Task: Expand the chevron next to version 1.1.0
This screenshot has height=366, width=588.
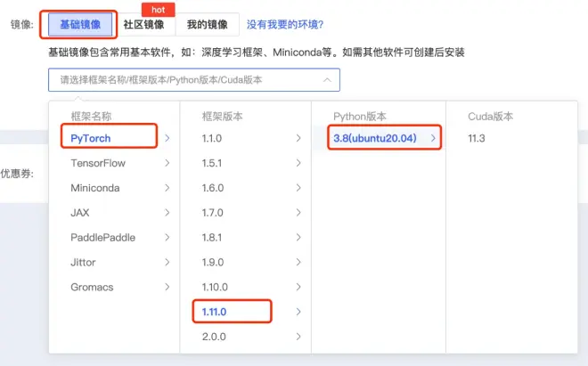Action: tap(298, 138)
